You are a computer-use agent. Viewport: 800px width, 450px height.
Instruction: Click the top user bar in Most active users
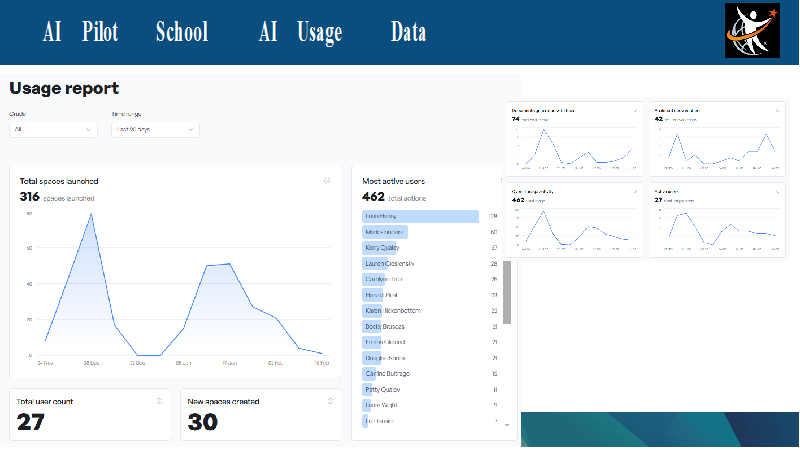tap(420, 216)
